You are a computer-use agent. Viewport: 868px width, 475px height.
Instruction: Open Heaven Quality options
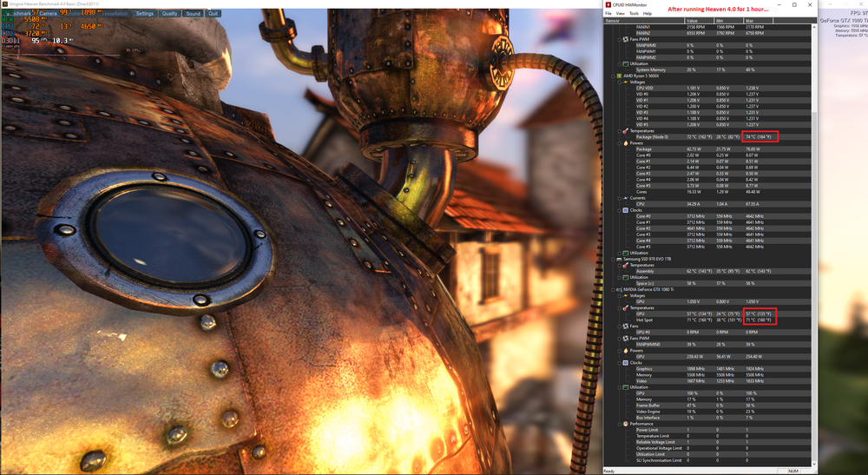tap(169, 13)
